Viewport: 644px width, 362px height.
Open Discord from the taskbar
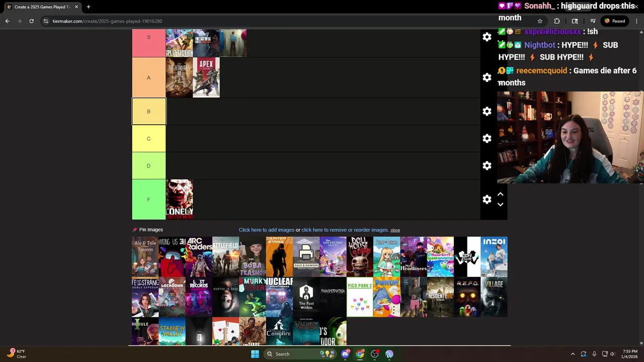(345, 354)
